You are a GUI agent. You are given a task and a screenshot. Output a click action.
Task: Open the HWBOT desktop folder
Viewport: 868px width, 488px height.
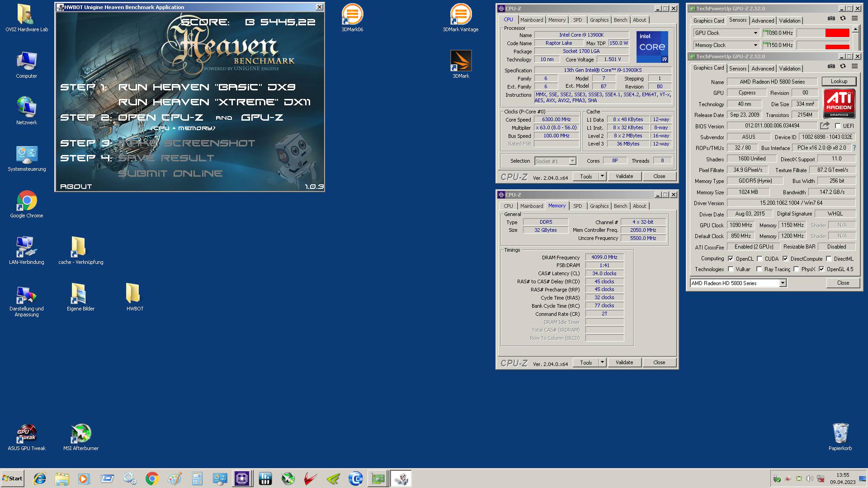pyautogui.click(x=135, y=297)
